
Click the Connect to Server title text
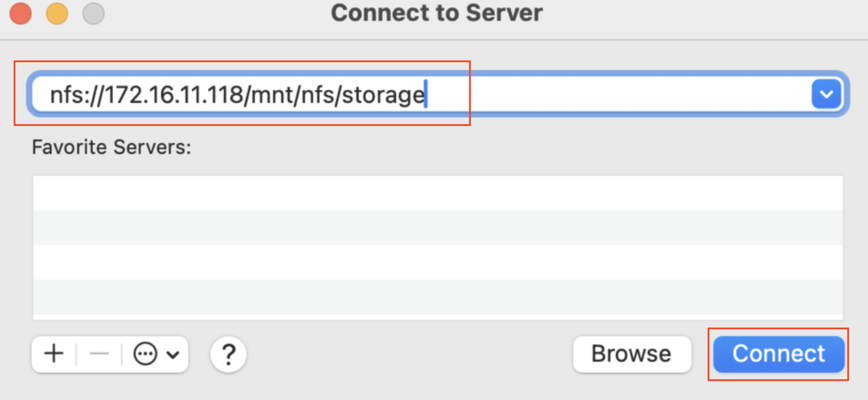[x=437, y=13]
